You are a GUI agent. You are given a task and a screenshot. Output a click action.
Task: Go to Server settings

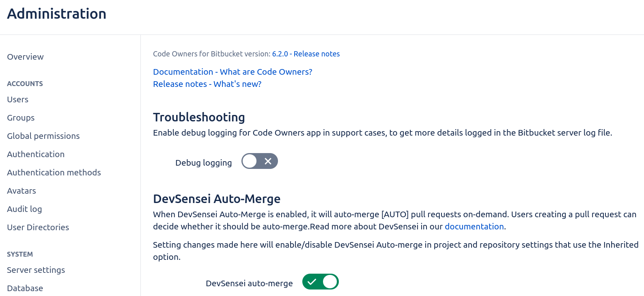36,270
